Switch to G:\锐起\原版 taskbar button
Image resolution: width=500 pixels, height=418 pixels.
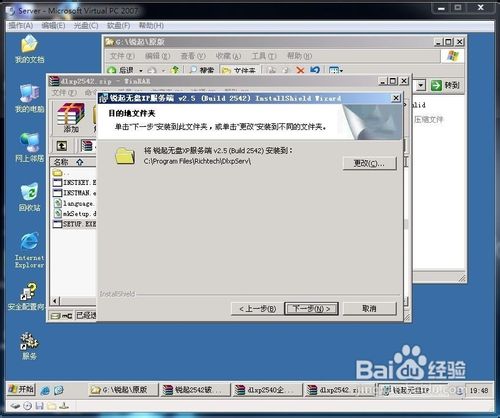[123, 390]
